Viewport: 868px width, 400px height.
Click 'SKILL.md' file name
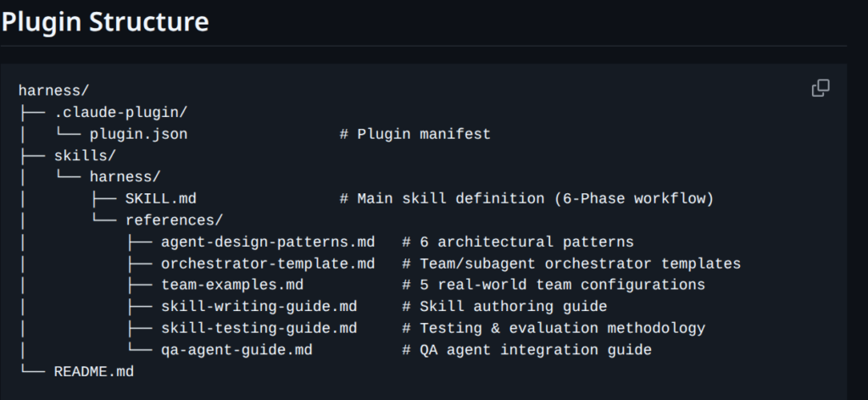pyautogui.click(x=160, y=198)
